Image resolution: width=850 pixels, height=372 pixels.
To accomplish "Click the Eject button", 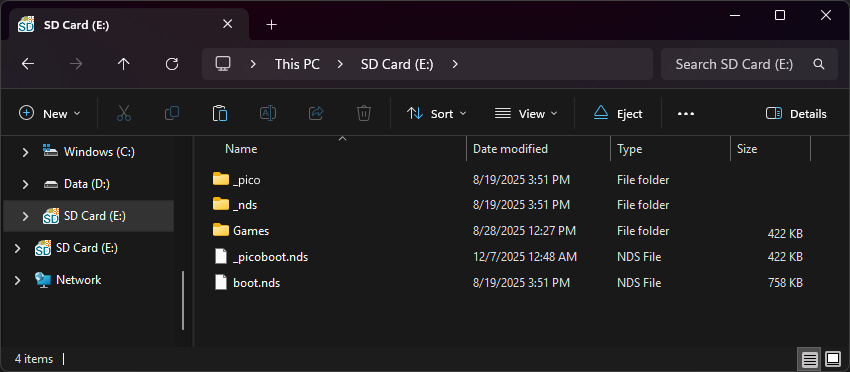I will (618, 113).
